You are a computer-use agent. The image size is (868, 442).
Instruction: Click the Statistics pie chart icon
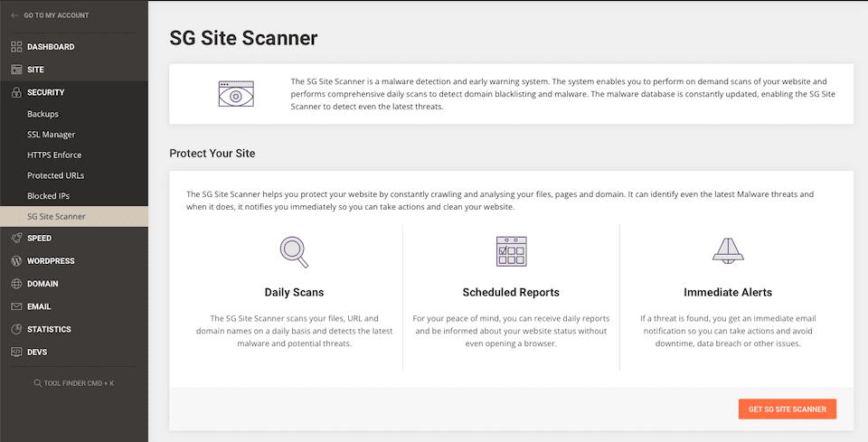[x=16, y=329]
